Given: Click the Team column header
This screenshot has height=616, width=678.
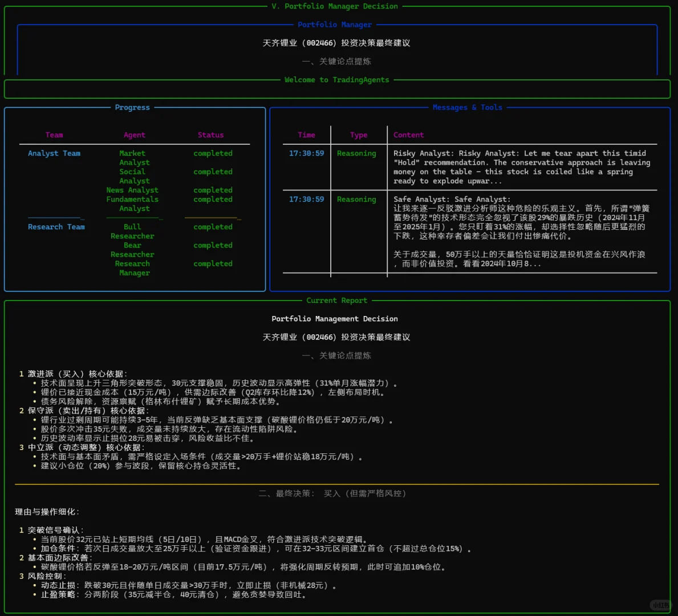Looking at the screenshot, I should [x=54, y=135].
